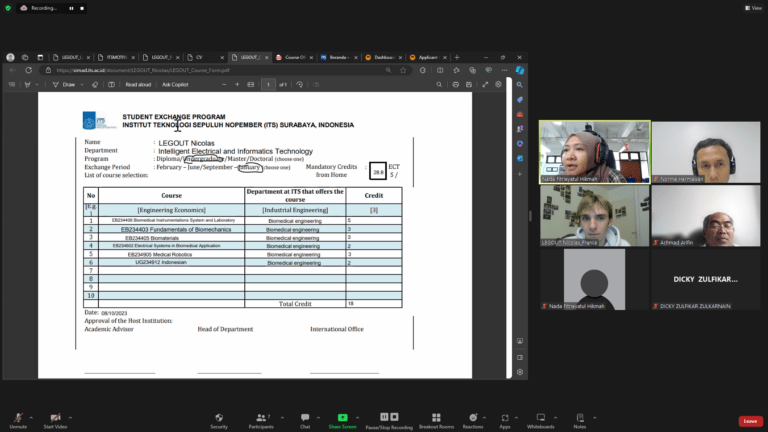Click the PDF page number field

coord(268,85)
